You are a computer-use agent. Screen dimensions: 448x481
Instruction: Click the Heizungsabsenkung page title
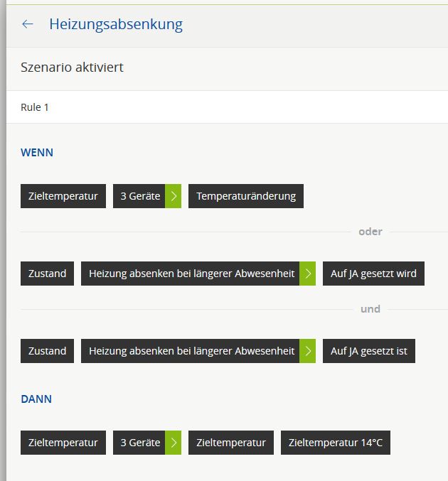116,24
